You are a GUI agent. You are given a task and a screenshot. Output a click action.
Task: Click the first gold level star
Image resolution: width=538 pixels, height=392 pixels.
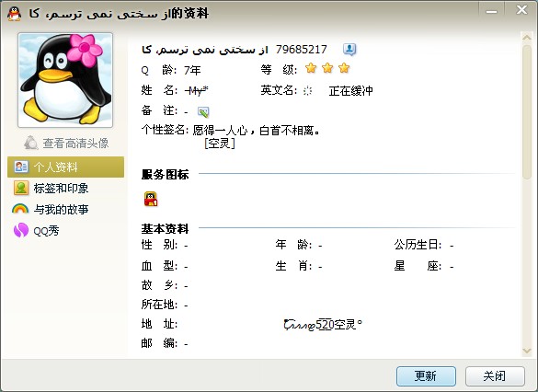[x=311, y=68]
